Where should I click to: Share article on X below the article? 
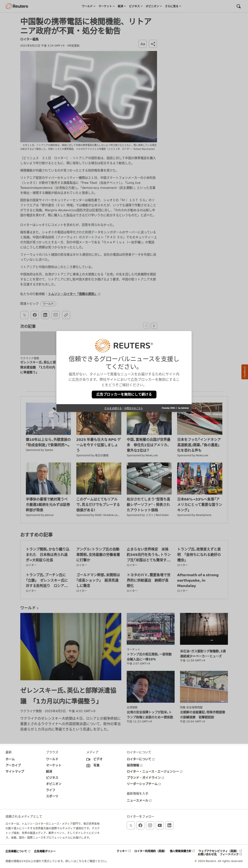(24, 315)
